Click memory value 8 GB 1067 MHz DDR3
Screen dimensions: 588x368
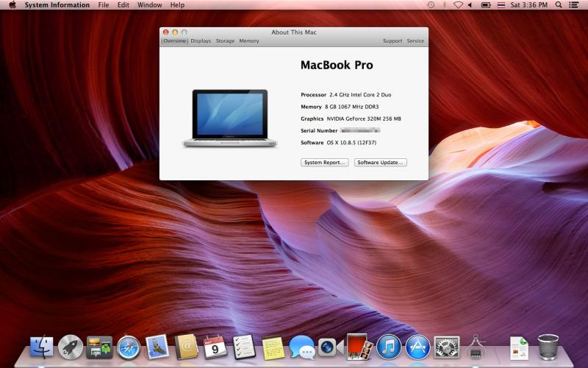click(x=352, y=107)
